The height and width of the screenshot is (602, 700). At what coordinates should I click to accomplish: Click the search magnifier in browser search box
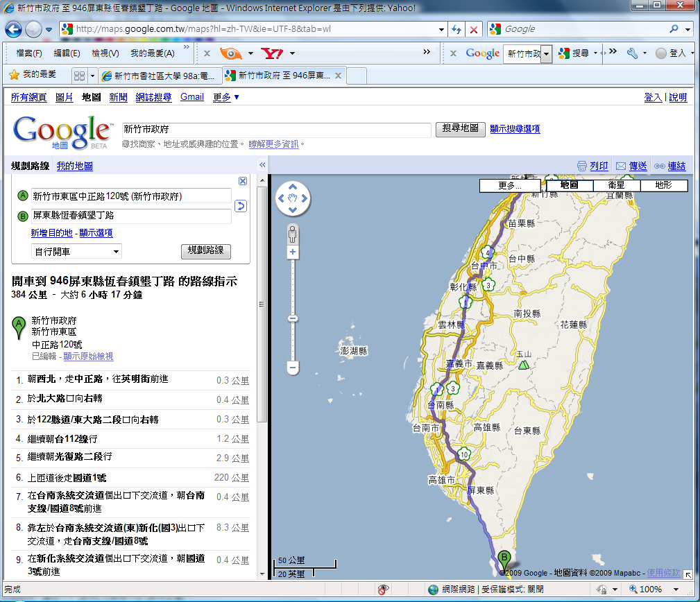(674, 29)
